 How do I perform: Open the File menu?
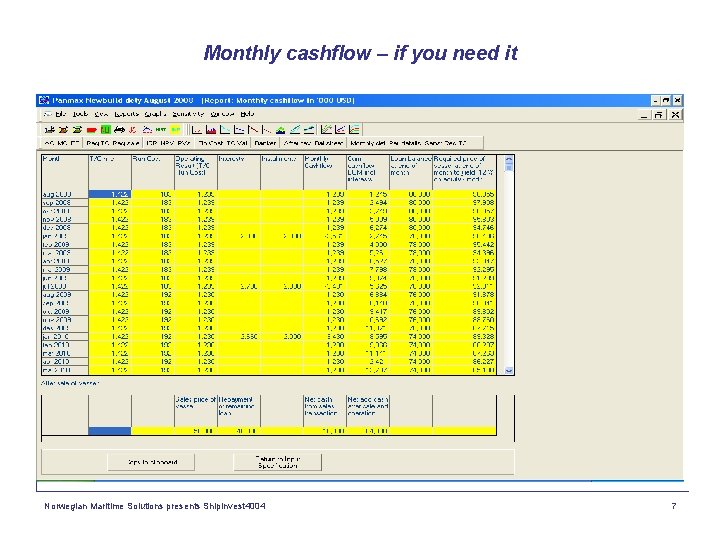pos(61,114)
